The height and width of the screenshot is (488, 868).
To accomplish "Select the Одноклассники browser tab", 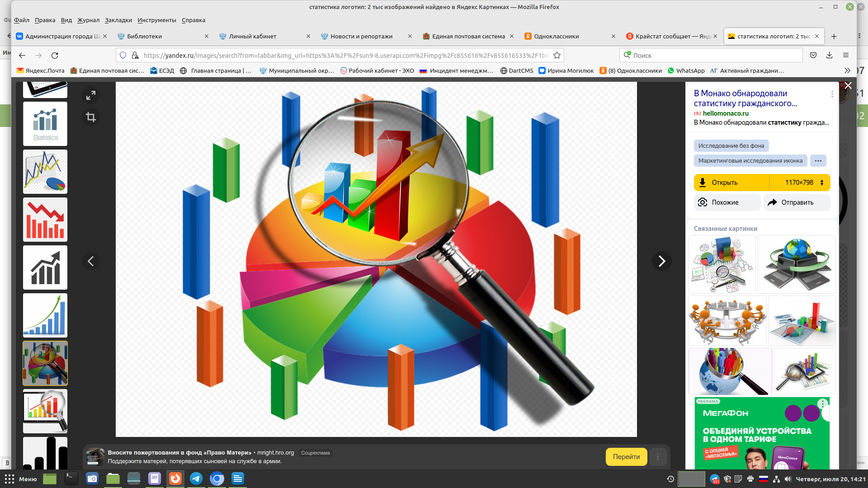I will 569,36.
